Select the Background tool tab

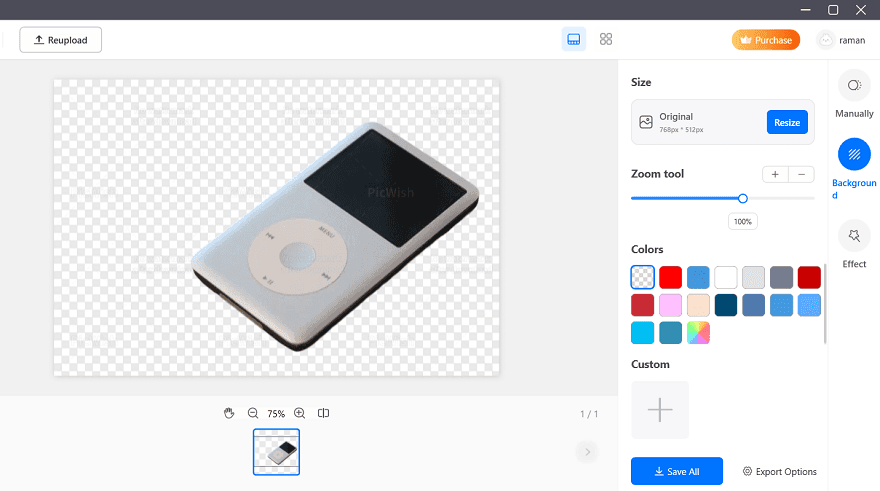[854, 168]
